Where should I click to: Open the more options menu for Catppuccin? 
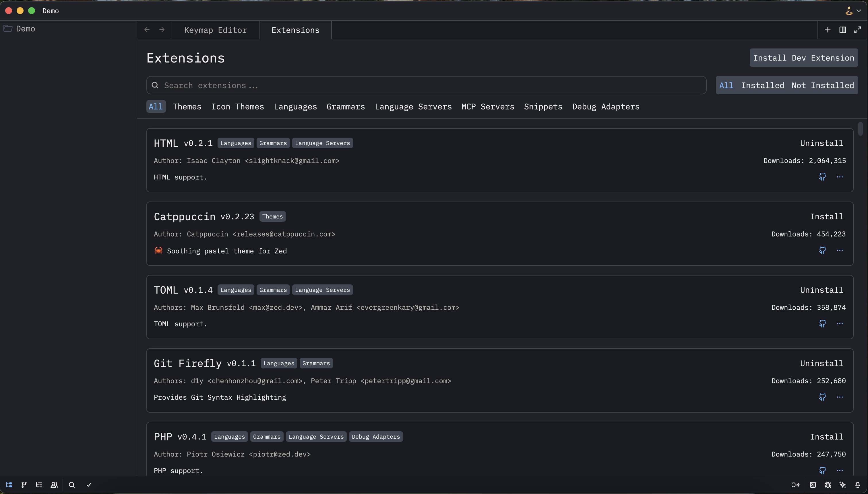point(840,250)
